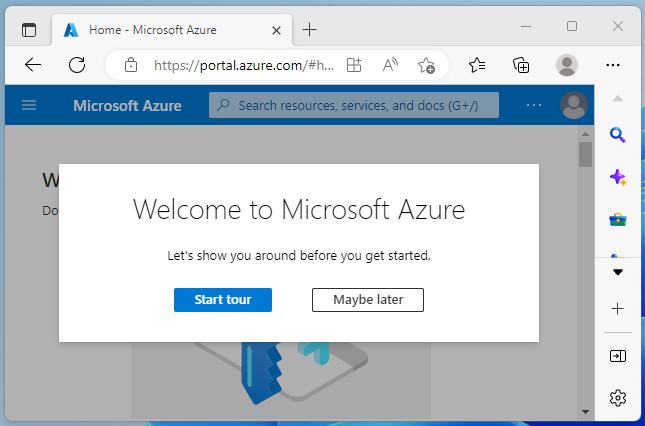Image resolution: width=645 pixels, height=426 pixels.
Task: Expand more sidebar apps with down arrow
Action: tap(618, 272)
